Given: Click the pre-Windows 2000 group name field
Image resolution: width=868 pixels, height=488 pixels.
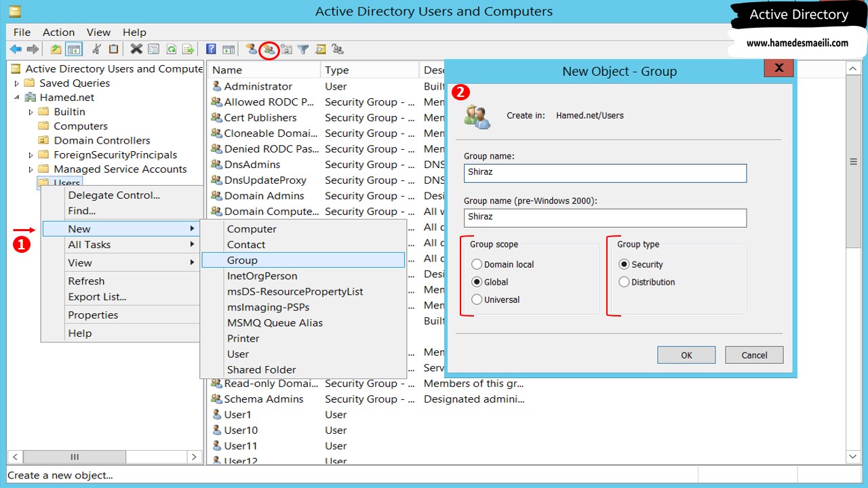Looking at the screenshot, I should point(605,218).
